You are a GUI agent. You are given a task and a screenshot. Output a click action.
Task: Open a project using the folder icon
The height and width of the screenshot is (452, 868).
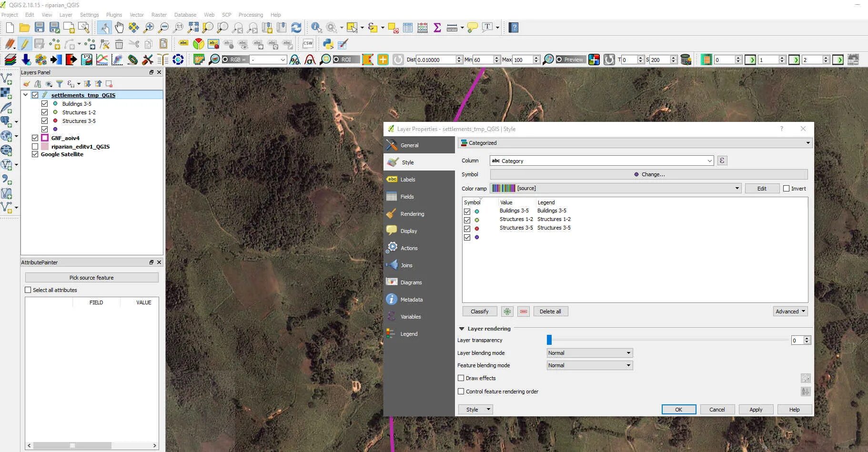[24, 28]
